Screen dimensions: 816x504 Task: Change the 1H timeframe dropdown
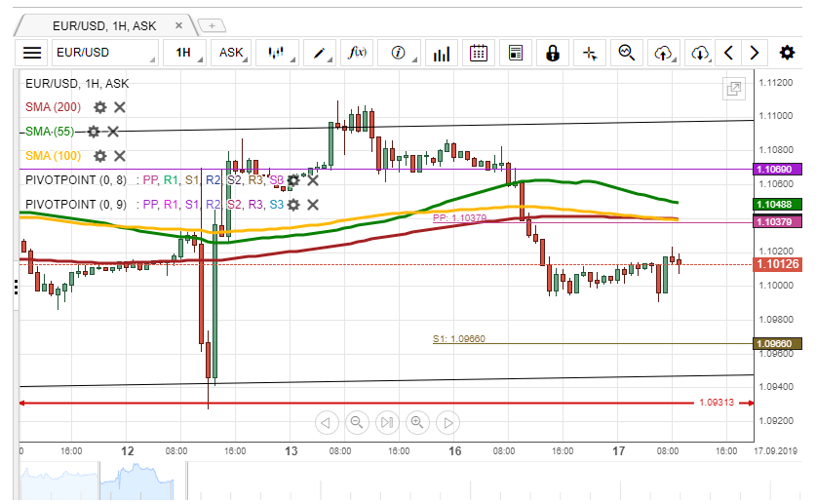point(184,53)
